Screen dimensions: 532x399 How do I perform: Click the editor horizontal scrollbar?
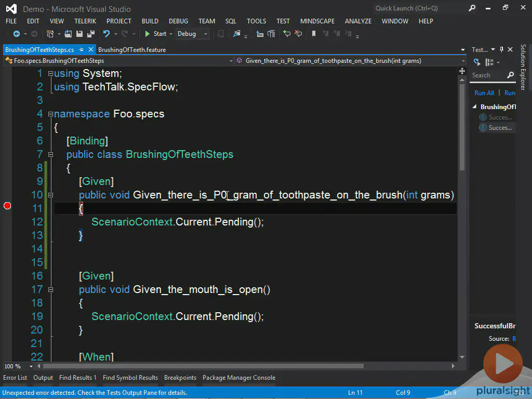[208, 366]
